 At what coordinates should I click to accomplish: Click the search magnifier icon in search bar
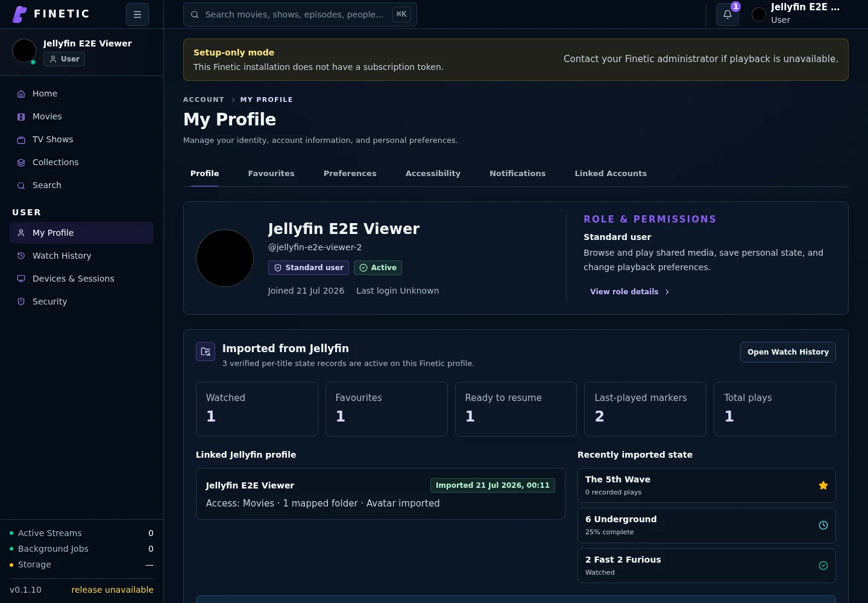pyautogui.click(x=195, y=14)
